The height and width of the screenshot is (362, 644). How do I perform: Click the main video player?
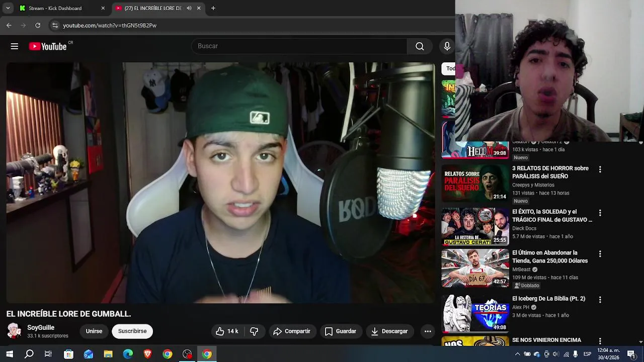coord(221,183)
